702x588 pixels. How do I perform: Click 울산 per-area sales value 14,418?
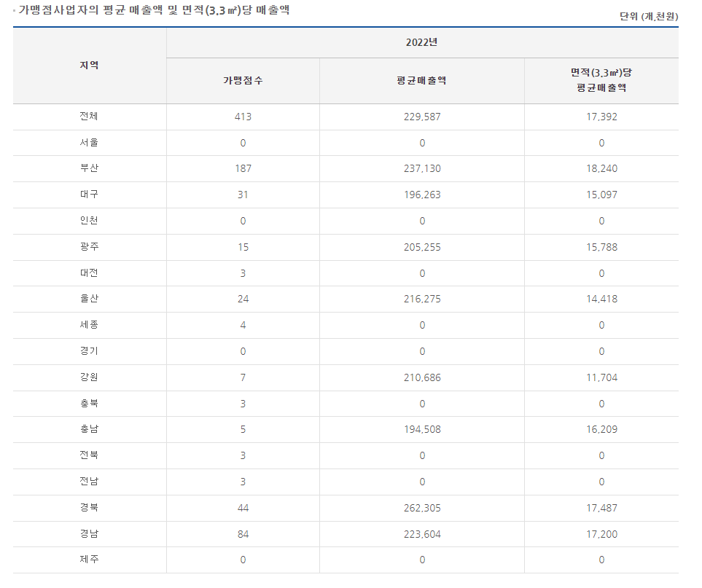click(x=601, y=299)
